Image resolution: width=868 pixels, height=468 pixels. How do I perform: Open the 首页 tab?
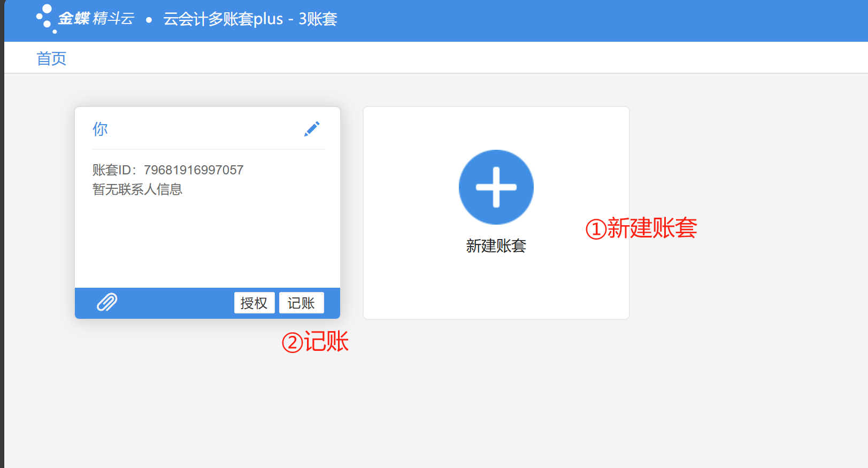[x=51, y=58]
